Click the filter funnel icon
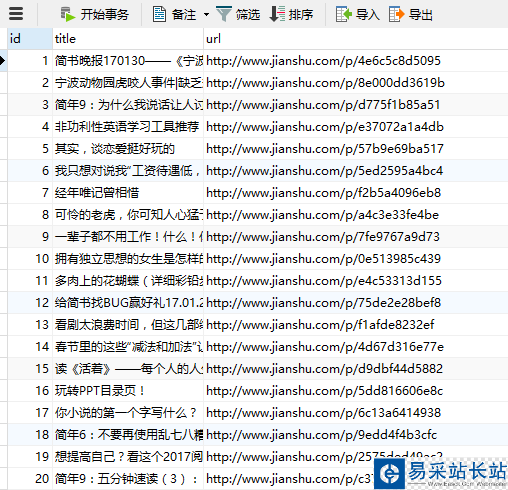This screenshot has width=508, height=490. pos(224,14)
